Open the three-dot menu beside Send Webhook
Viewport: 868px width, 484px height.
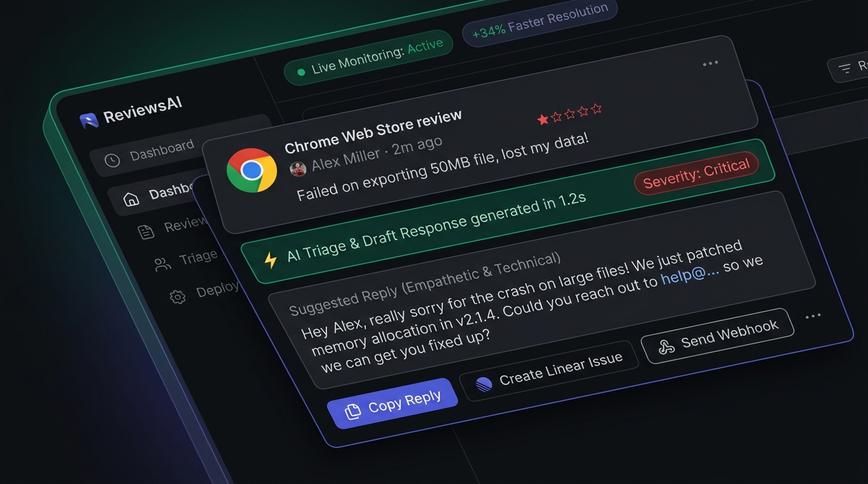point(813,316)
